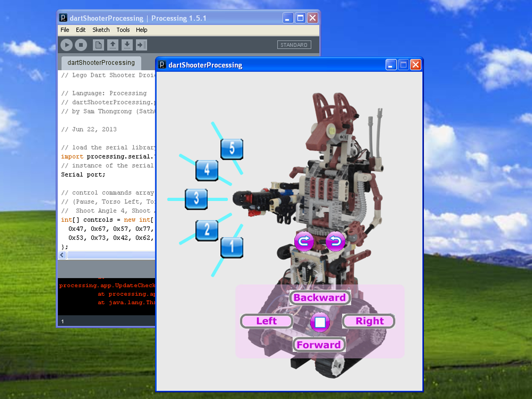Rotate torso with the clockwise arrow button

[x=304, y=241]
